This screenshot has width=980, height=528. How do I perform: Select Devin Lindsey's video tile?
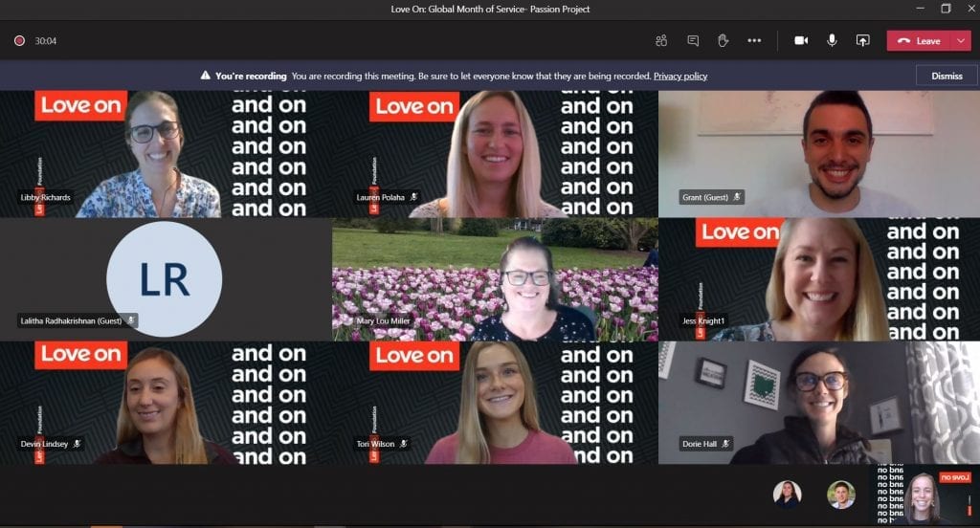point(166,403)
